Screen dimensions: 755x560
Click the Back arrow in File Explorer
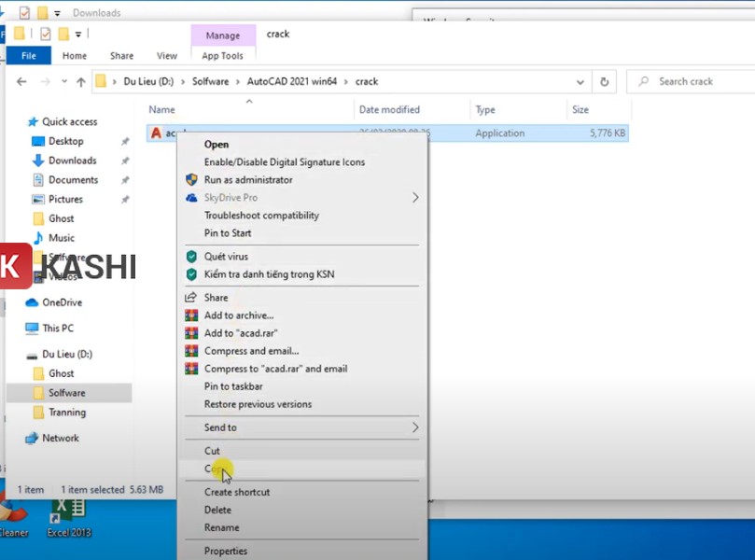[22, 82]
